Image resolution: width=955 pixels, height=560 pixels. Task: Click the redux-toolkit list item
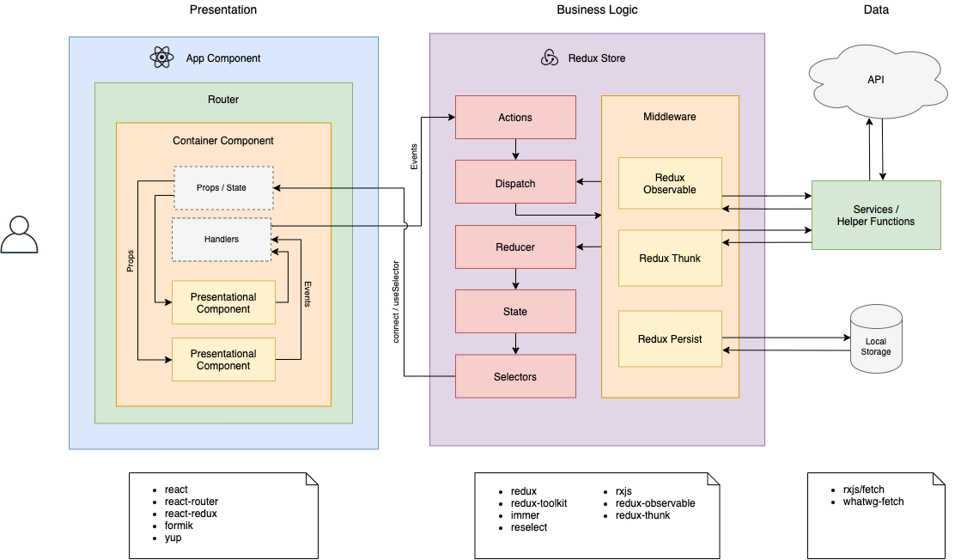[538, 503]
